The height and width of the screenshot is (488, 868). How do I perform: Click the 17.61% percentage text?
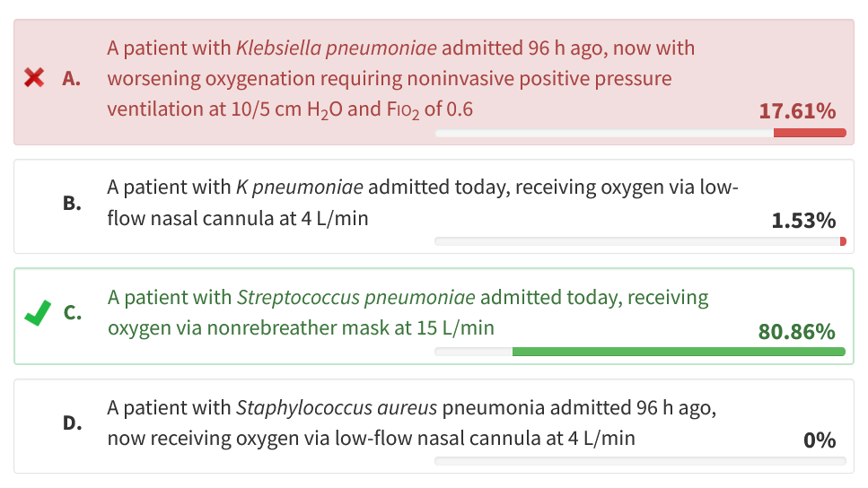797,111
